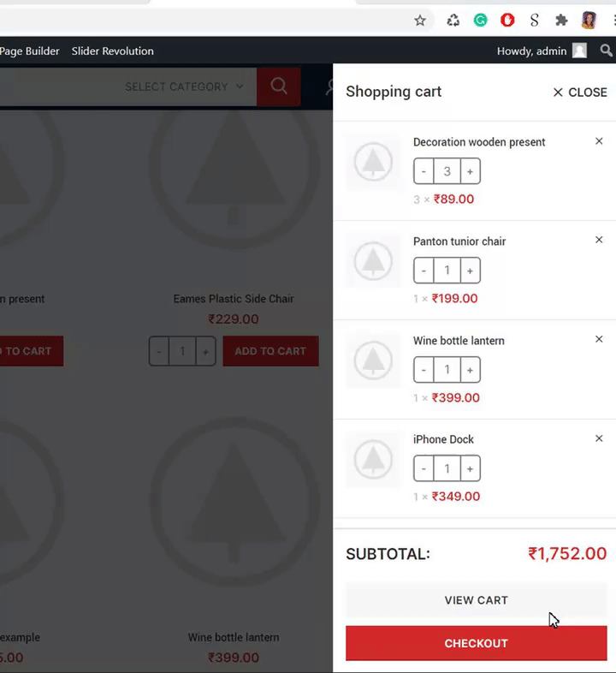Viewport: 616px width, 673px height.
Task: Click Panton tunior chair cart thumbnail
Action: tap(373, 260)
